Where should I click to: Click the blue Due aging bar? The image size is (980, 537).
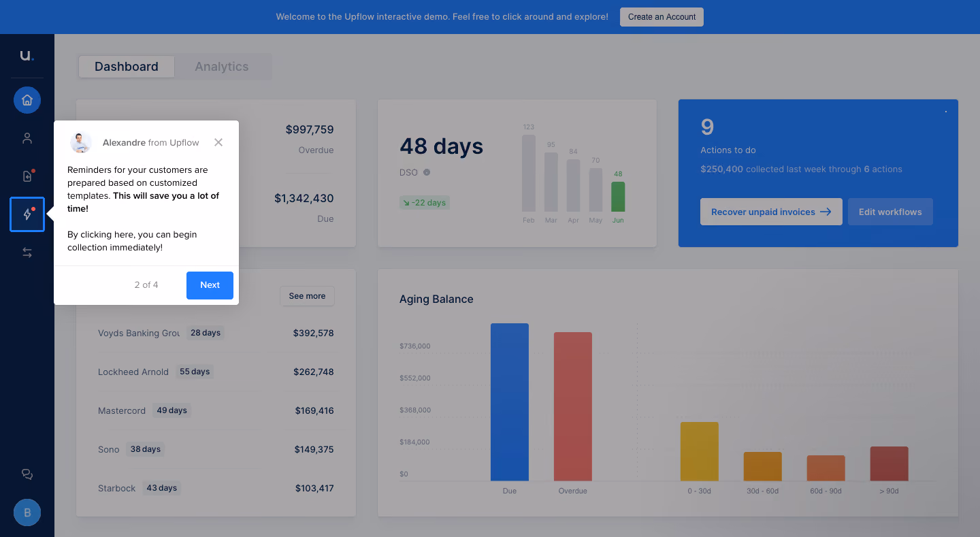coord(510,402)
